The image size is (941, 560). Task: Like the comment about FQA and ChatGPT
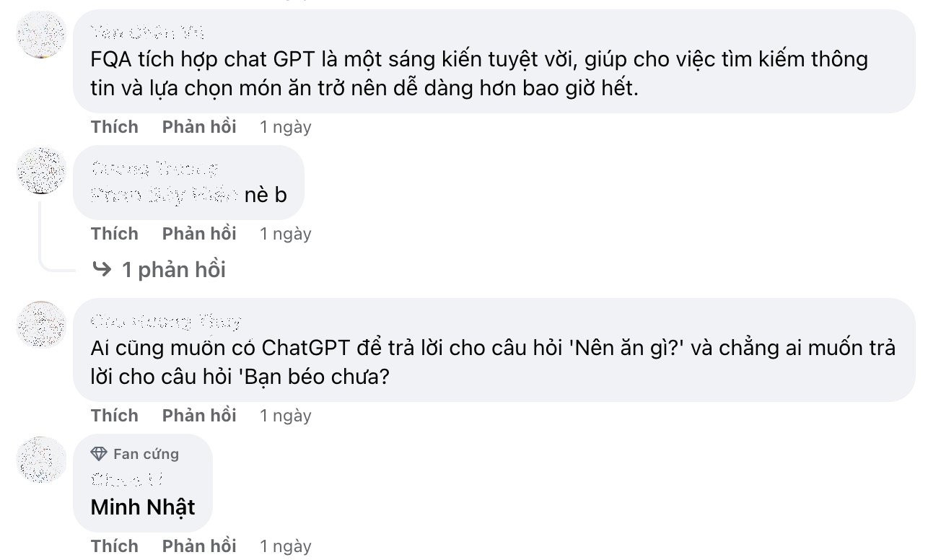114,126
